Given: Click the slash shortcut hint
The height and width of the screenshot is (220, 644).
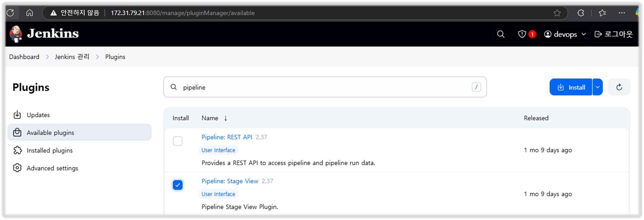Looking at the screenshot, I should pyautogui.click(x=476, y=87).
